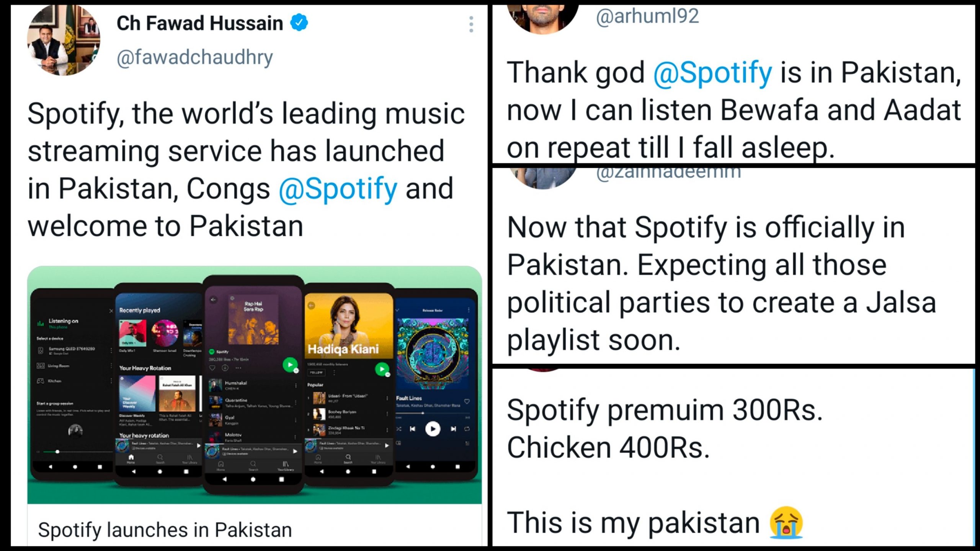
Task: Click the skip-next icon in the Fault Lines player
Action: tap(453, 429)
